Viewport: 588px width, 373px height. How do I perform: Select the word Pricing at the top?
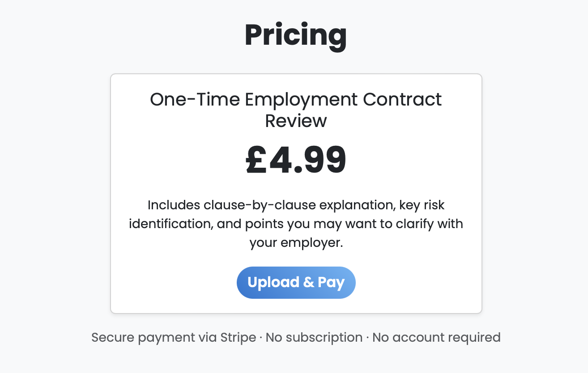295,36
